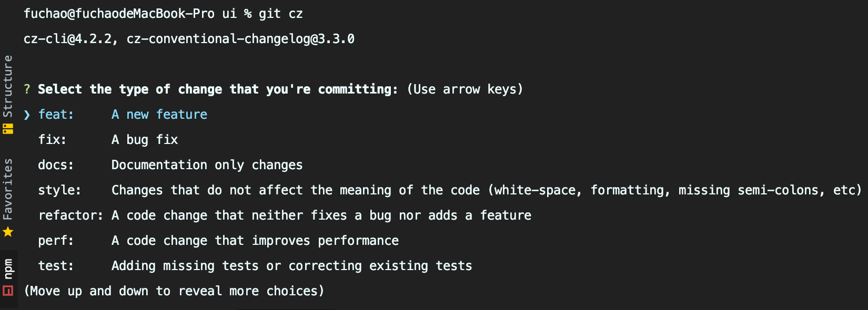Image resolution: width=868 pixels, height=310 pixels.
Task: Choose the "refactor:" commit type
Action: tap(70, 215)
